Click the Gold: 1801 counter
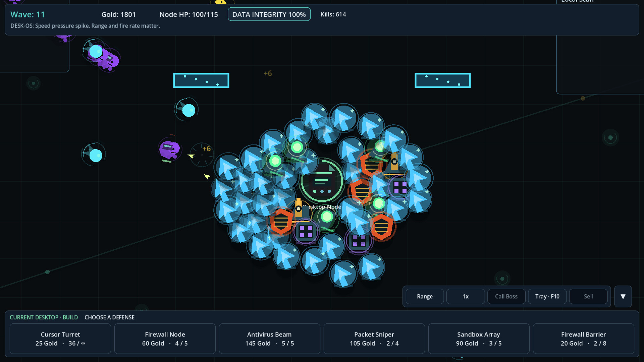 tap(118, 14)
